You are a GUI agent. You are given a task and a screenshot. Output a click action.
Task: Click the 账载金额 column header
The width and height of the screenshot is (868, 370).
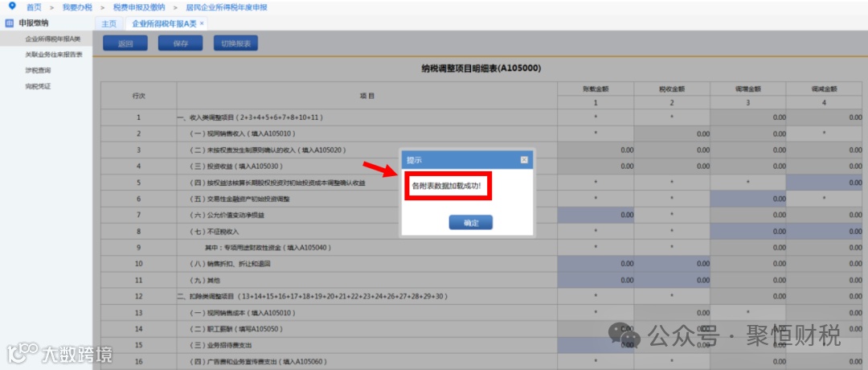596,88
